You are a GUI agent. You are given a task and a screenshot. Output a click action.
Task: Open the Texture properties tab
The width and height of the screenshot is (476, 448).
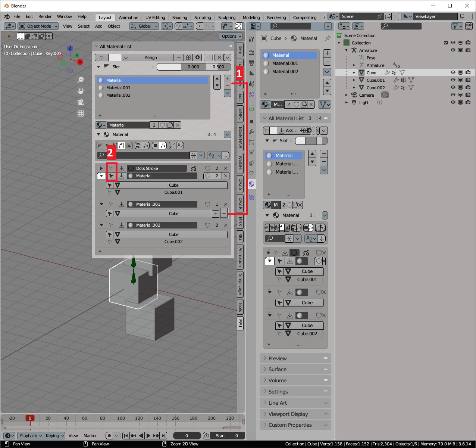pos(251,197)
